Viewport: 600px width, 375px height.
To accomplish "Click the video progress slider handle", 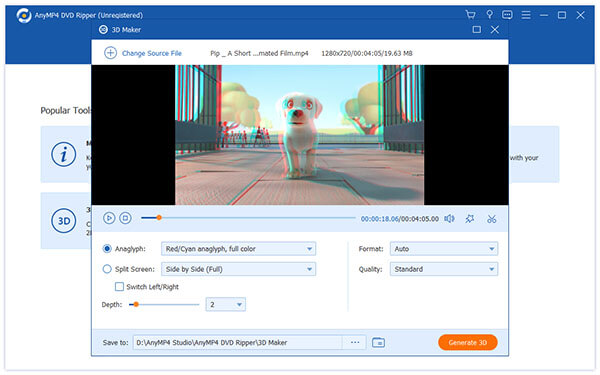I will pyautogui.click(x=159, y=218).
